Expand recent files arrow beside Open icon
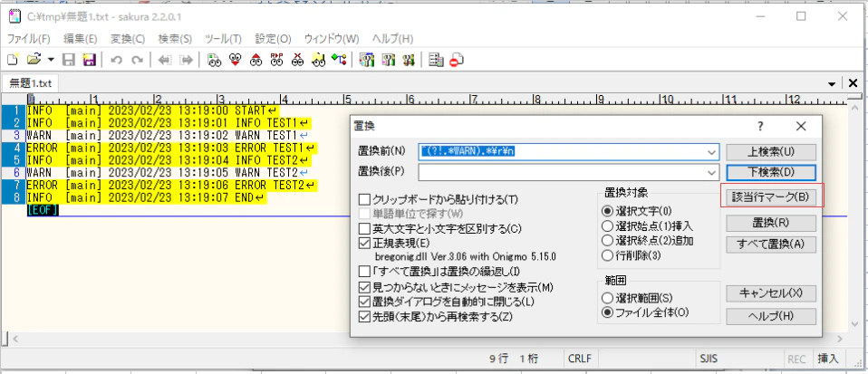 point(51,59)
